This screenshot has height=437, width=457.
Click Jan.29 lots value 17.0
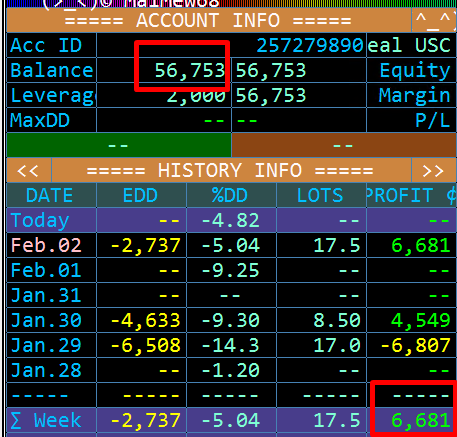pyautogui.click(x=337, y=345)
